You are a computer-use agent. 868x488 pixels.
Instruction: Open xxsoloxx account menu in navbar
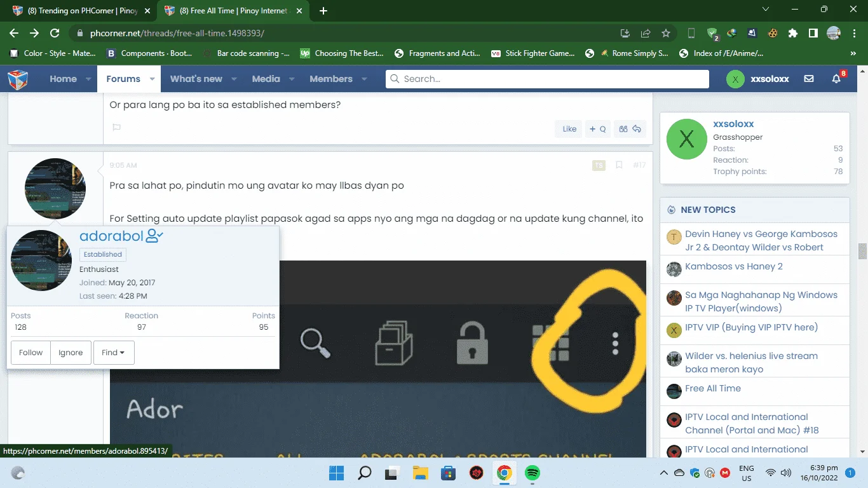click(759, 79)
